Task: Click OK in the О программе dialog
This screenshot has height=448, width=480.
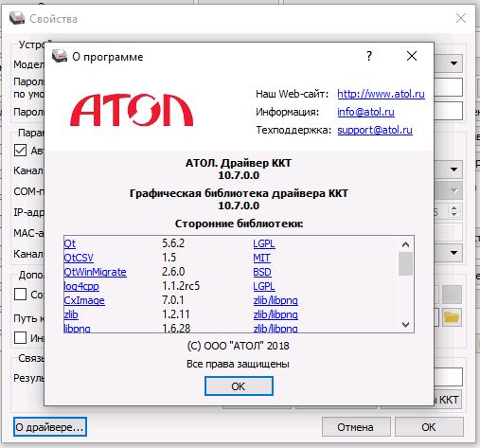Action: coord(239,385)
